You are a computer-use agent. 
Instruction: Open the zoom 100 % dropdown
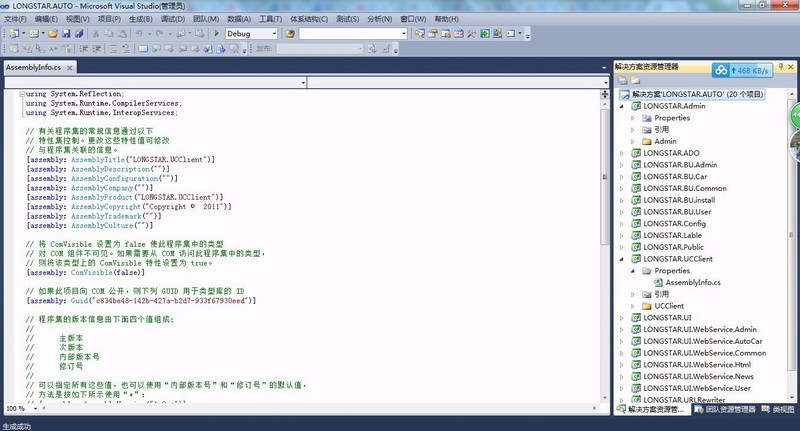coord(35,409)
